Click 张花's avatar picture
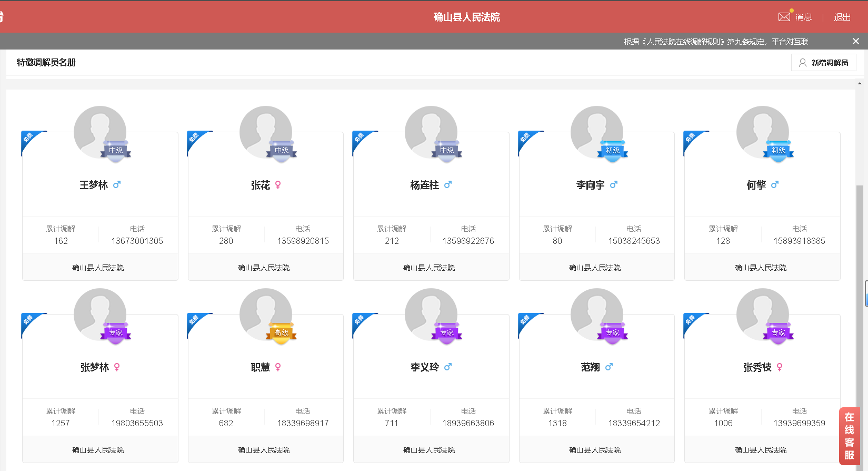 pyautogui.click(x=266, y=132)
